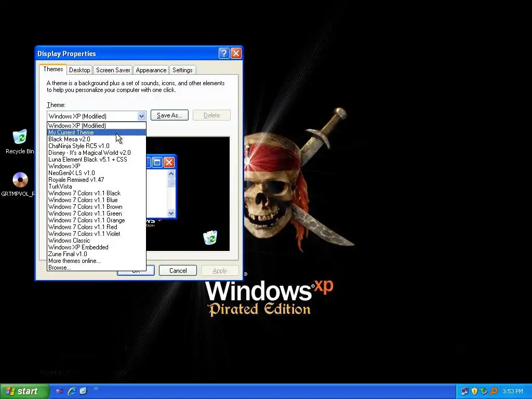532x399 pixels.
Task: Select Windows 7 Colors v1.1 Orange
Action: (x=96, y=220)
